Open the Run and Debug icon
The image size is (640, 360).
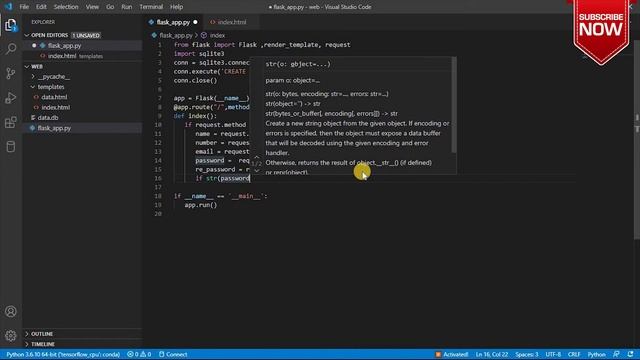(x=11, y=98)
